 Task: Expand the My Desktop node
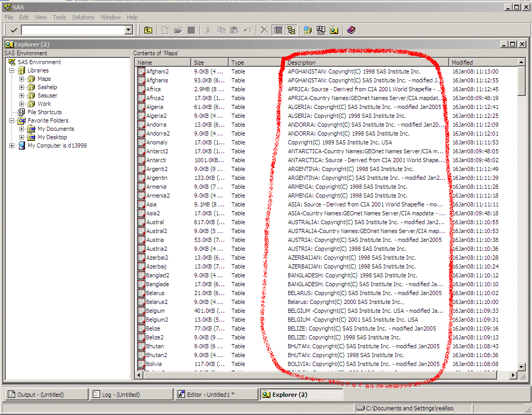point(21,137)
